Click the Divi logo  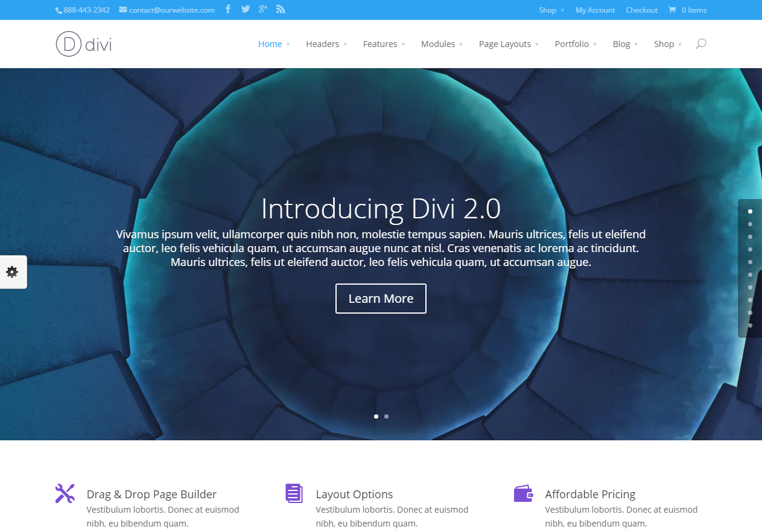click(x=84, y=44)
